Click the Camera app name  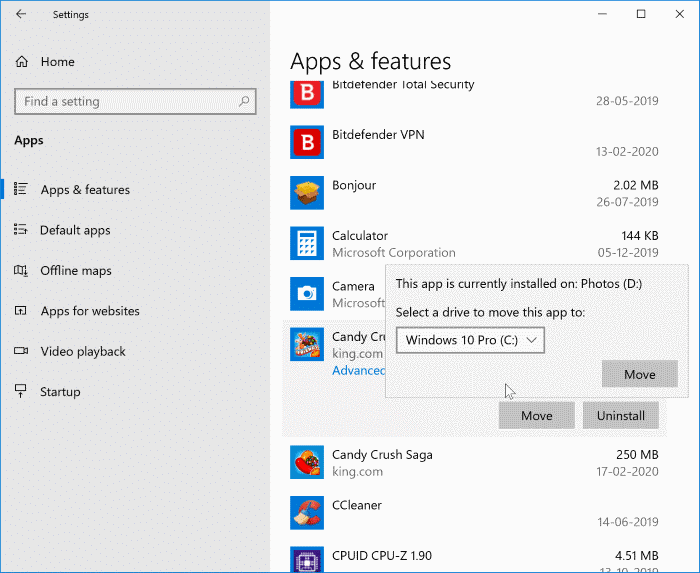[x=353, y=286]
